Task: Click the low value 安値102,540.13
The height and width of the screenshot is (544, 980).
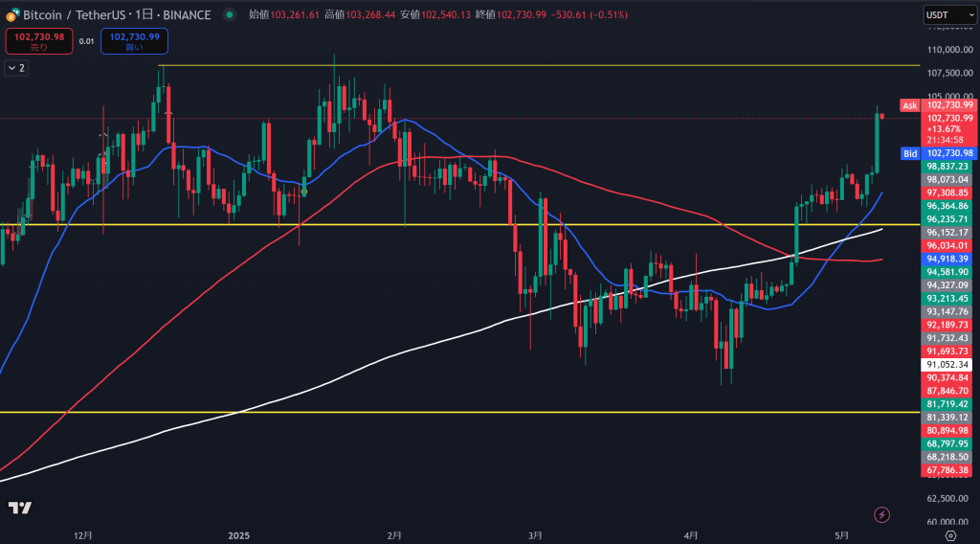Action: [x=435, y=14]
